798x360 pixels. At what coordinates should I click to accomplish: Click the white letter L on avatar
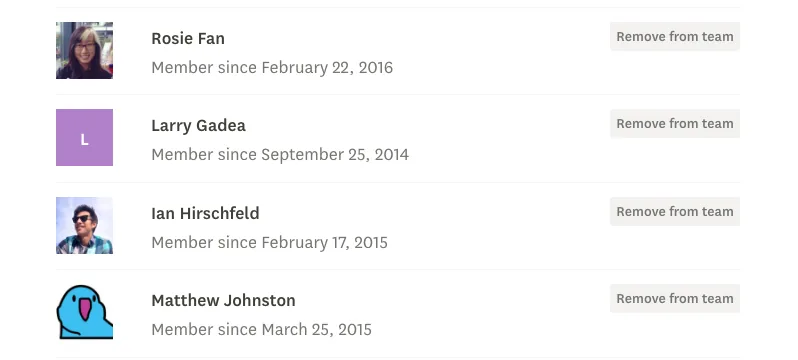(x=84, y=141)
